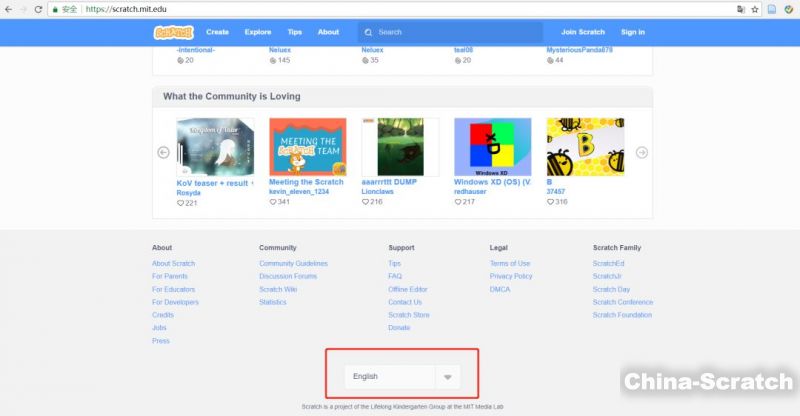Open the English language dropdown
The height and width of the screenshot is (416, 800).
tap(390, 376)
